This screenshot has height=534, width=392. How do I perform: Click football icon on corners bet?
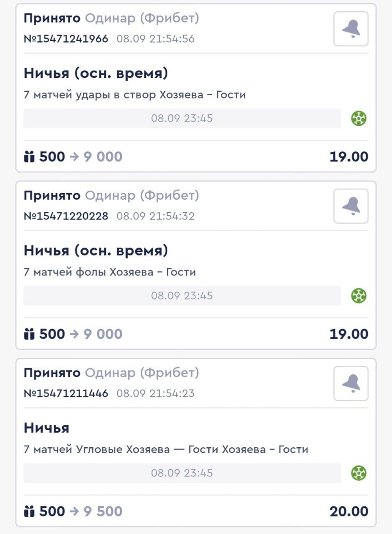(x=359, y=473)
